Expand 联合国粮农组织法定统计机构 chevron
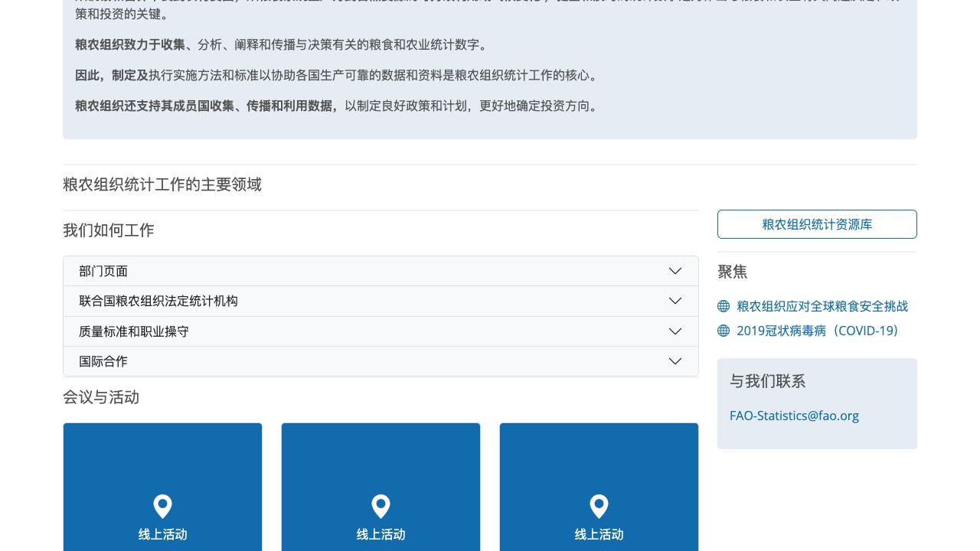The image size is (980, 551). (675, 301)
